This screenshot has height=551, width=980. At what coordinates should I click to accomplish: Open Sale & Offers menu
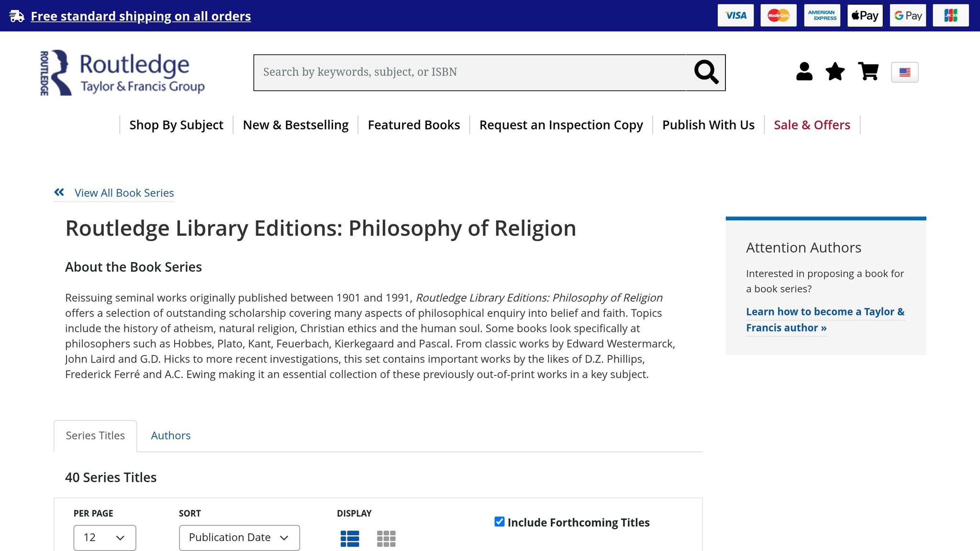(x=812, y=125)
